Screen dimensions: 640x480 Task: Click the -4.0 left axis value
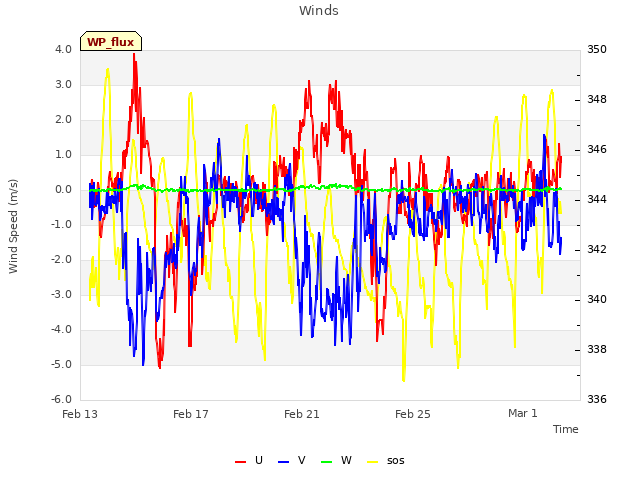(x=61, y=330)
